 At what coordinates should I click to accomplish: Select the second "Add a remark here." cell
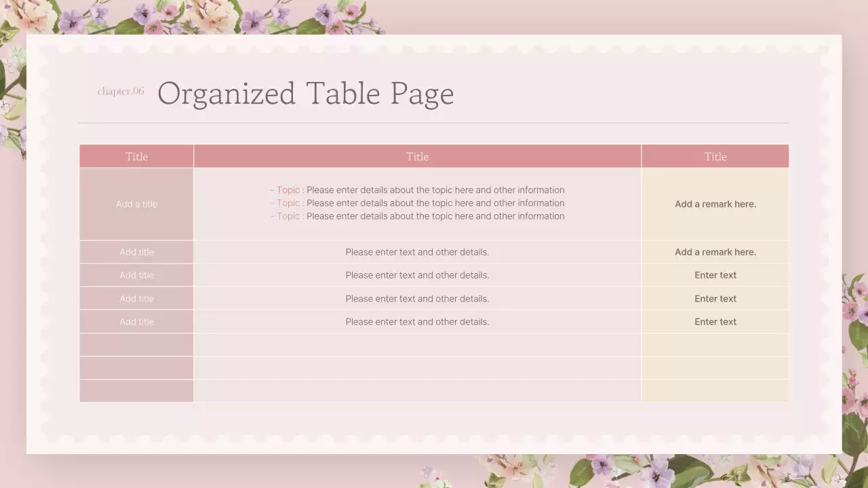(715, 252)
